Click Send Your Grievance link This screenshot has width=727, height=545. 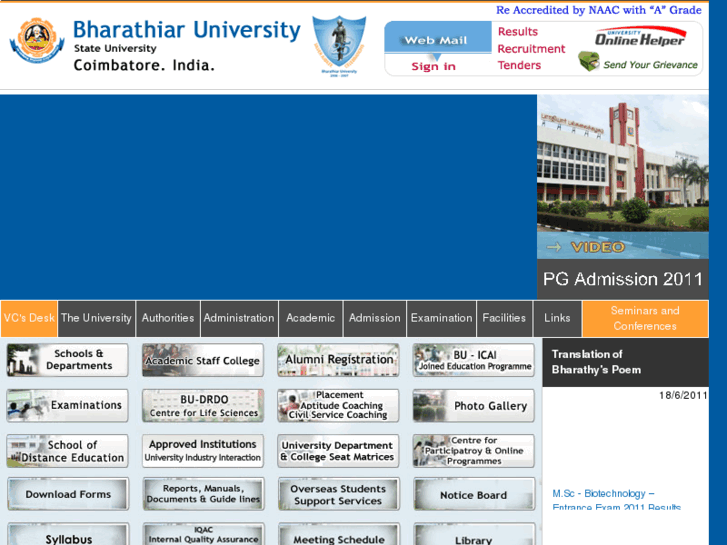[x=650, y=65]
